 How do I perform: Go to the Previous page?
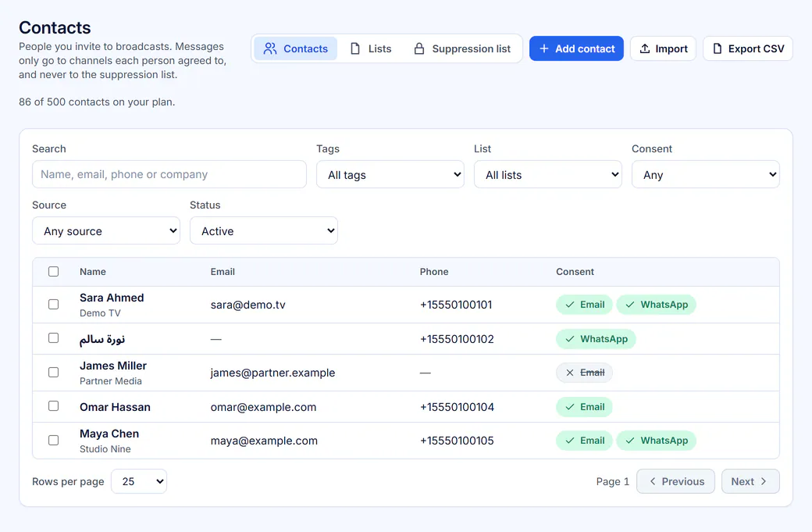(x=676, y=481)
